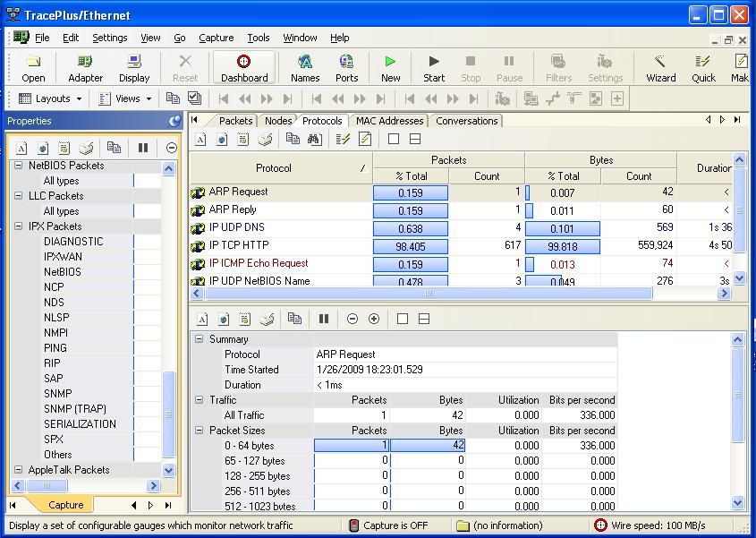Click the binoculars find icon in Protocols toolbar
Viewport: 756px width, 538px height.
[314, 140]
